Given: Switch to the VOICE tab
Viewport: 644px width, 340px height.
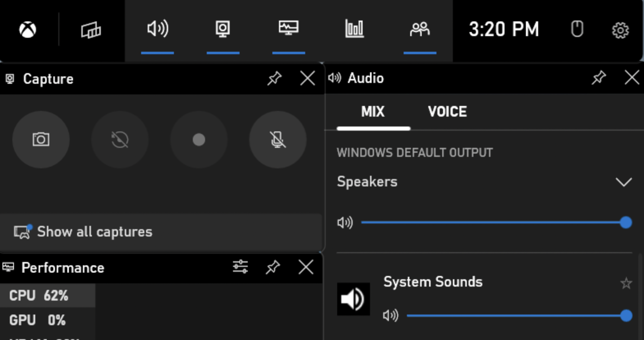Looking at the screenshot, I should 447,112.
